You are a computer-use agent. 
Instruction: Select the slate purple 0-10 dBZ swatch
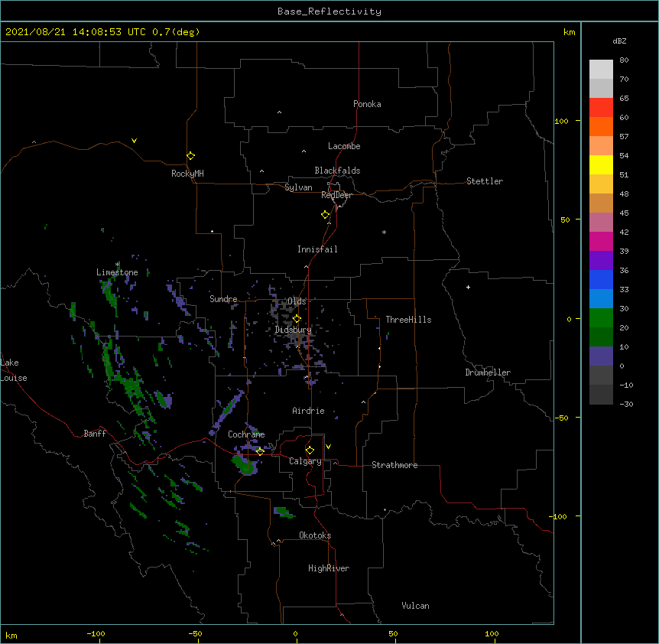(601, 356)
